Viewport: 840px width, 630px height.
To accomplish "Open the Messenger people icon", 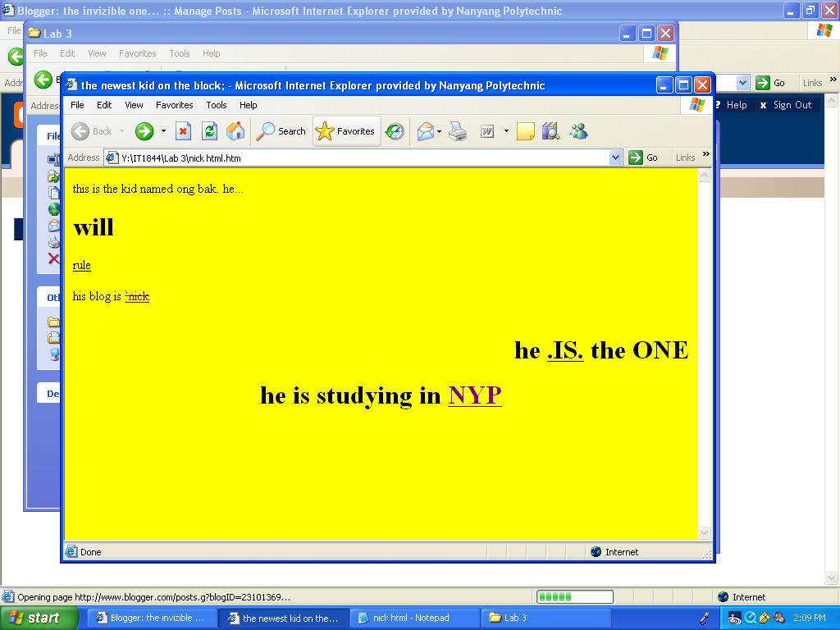I will [578, 131].
